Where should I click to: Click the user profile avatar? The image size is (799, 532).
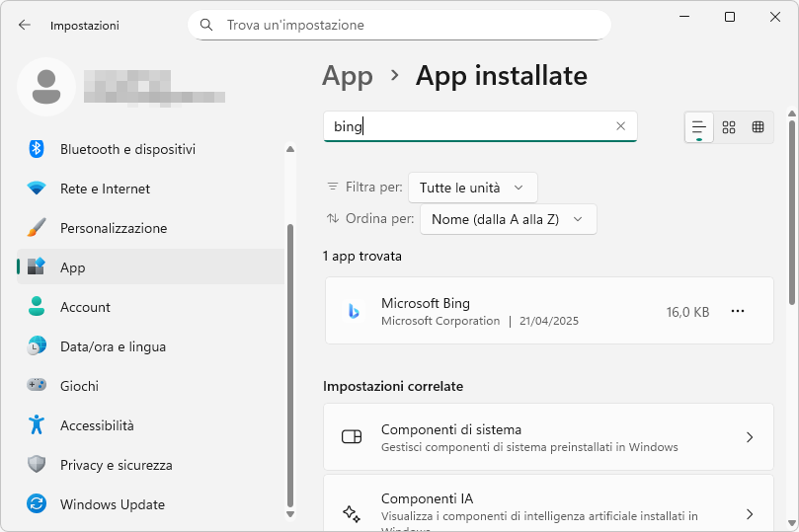tap(46, 87)
